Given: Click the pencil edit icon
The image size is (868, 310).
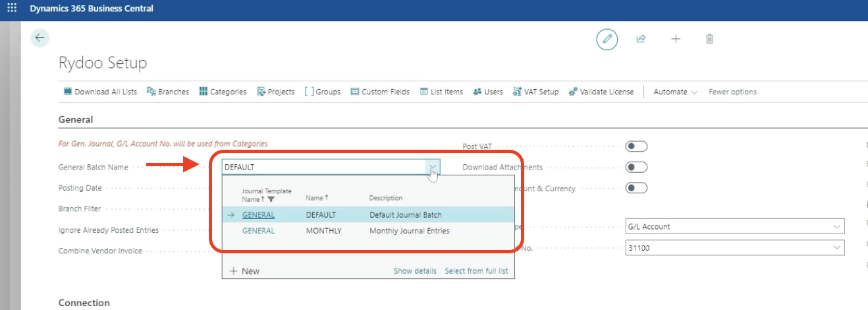Looking at the screenshot, I should coord(607,39).
